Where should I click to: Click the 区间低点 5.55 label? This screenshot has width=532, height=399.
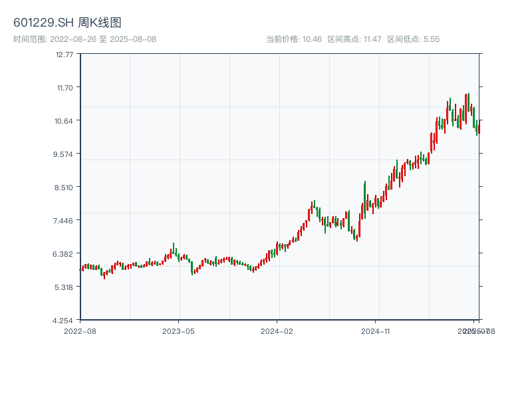[413, 39]
